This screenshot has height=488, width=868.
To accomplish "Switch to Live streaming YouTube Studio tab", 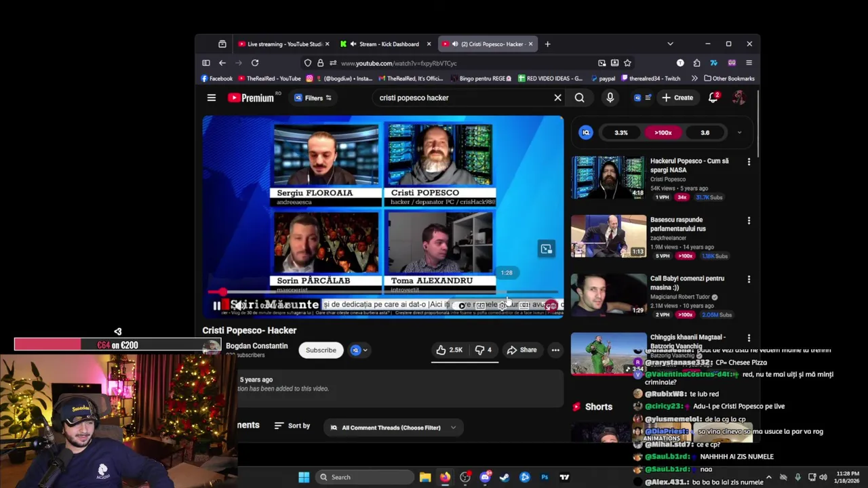I will (x=283, y=44).
